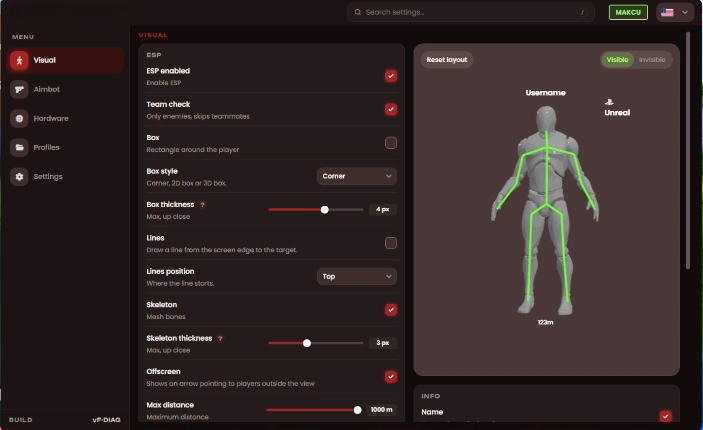This screenshot has width=703, height=430.
Task: Click the Username label above the model
Action: tap(546, 93)
